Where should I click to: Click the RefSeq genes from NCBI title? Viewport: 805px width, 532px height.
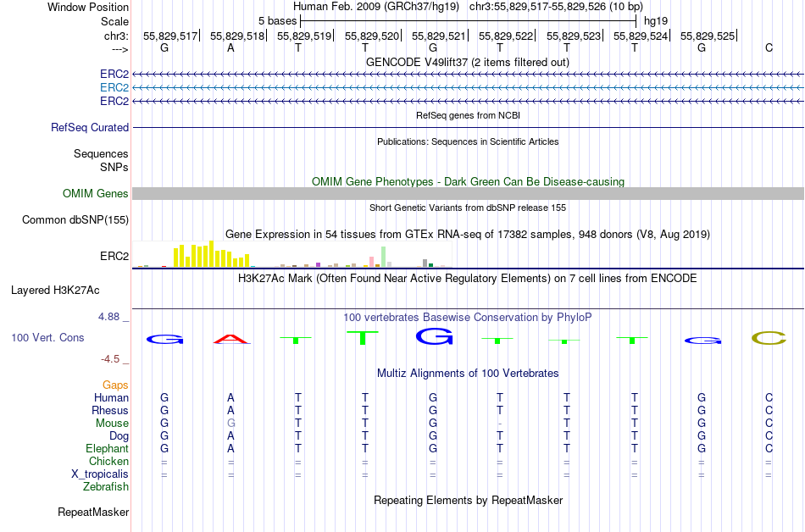(469, 115)
